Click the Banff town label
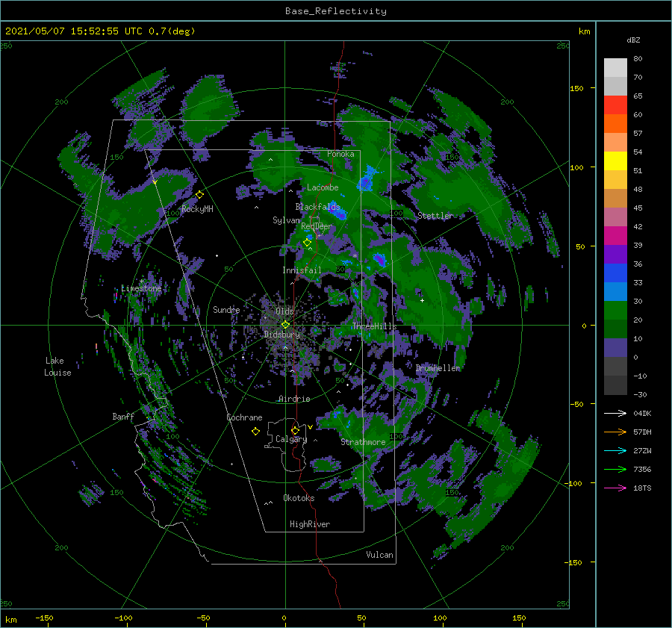672x628 pixels. coord(123,416)
